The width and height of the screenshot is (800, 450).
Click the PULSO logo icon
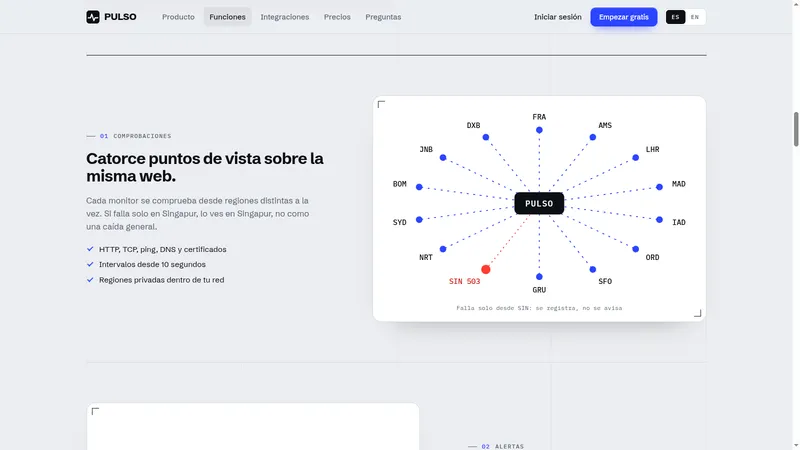[x=93, y=17]
